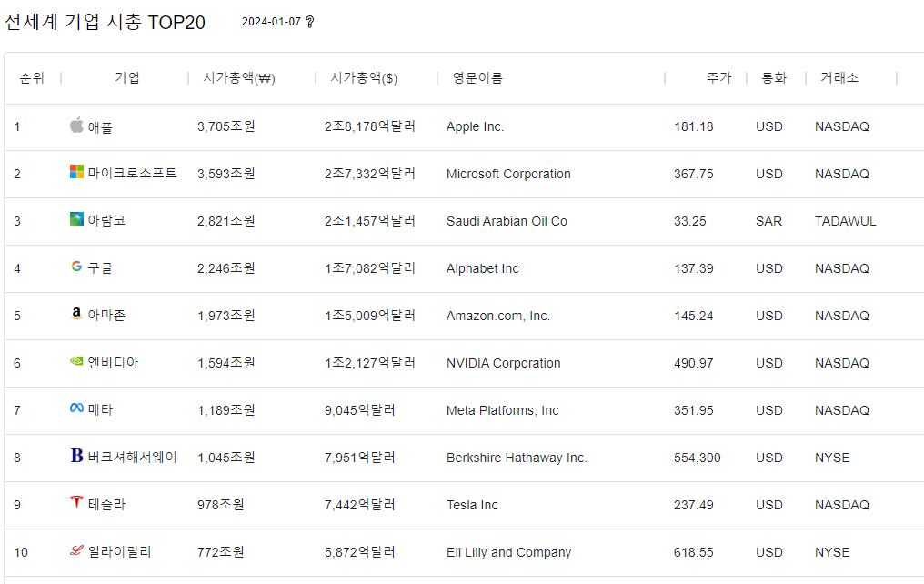Open the 애플 company link
Viewport: 924px width, 584px height.
100,126
